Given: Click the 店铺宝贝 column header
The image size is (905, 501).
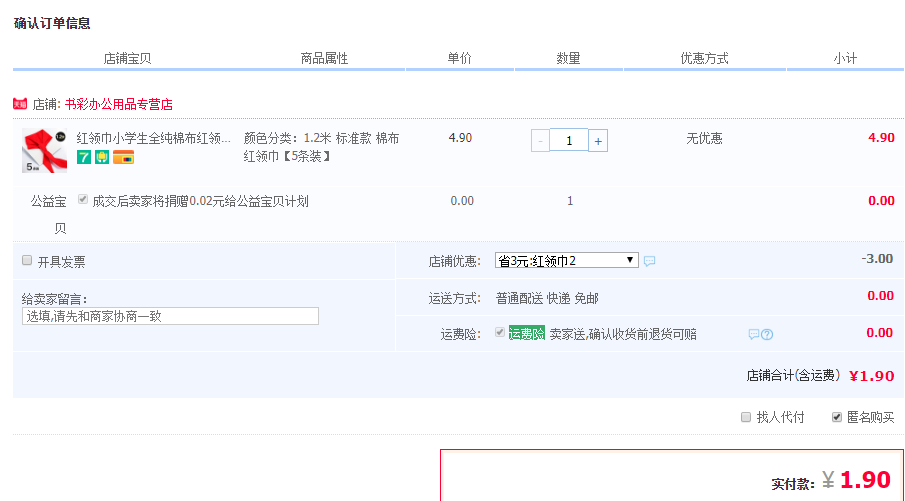Looking at the screenshot, I should click(128, 58).
